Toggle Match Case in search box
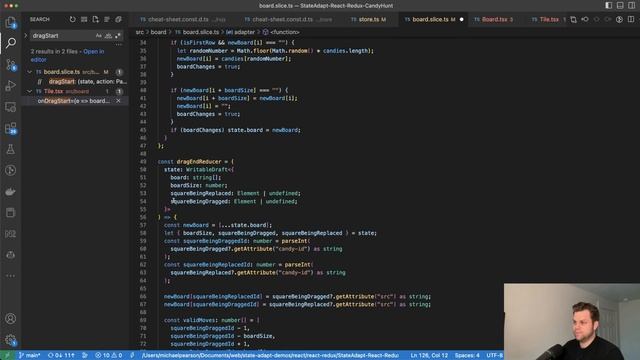The height and width of the screenshot is (360, 640). tap(98, 36)
